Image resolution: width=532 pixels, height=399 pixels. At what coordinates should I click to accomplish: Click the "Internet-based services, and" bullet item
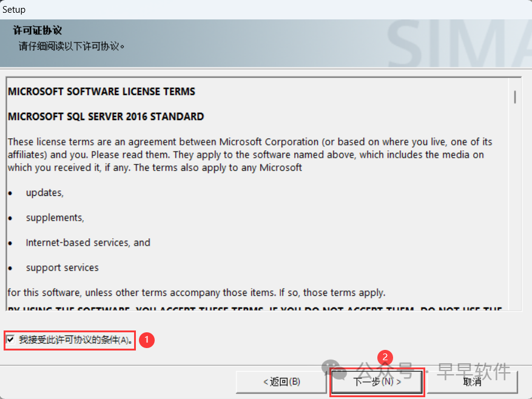pyautogui.click(x=88, y=243)
